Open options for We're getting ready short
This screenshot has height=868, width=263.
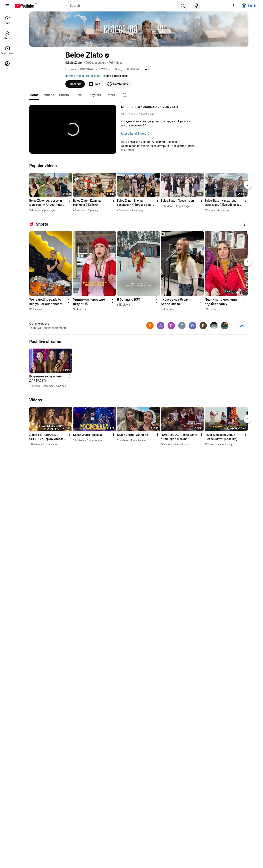click(x=69, y=301)
